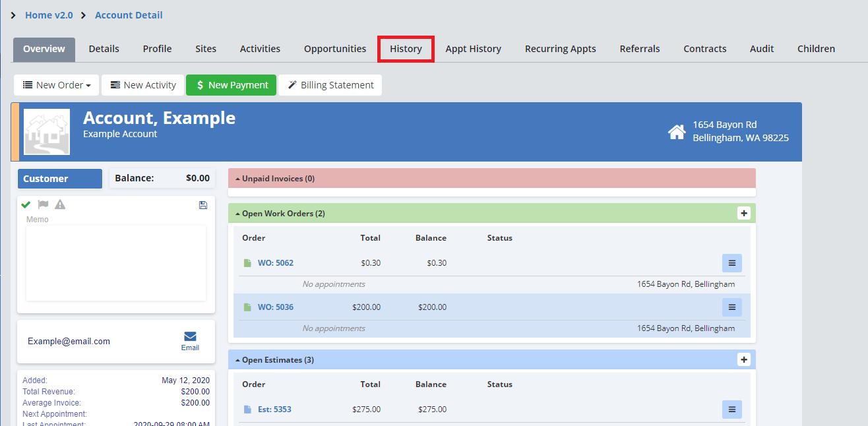Toggle the warning triangle alert flag
Viewport: 868px width, 426px height.
pyautogui.click(x=60, y=204)
